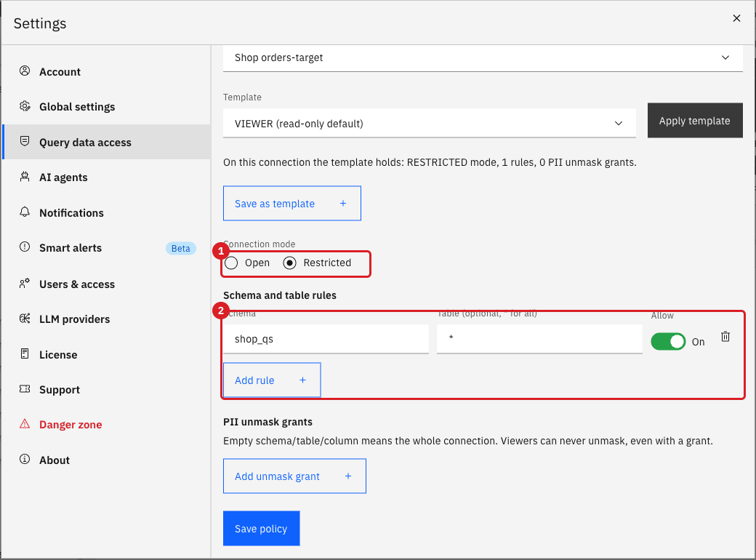This screenshot has width=756, height=560.
Task: Open the Support section label
Action: click(60, 390)
